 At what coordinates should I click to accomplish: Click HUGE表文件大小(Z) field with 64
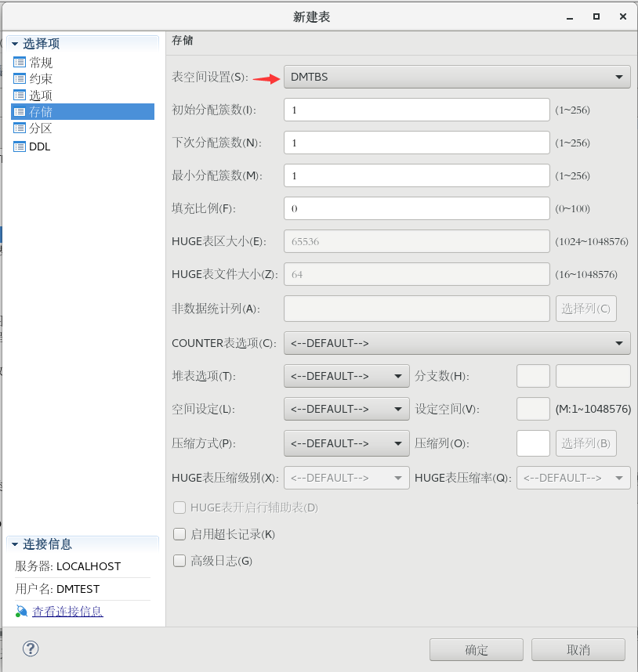pyautogui.click(x=417, y=274)
